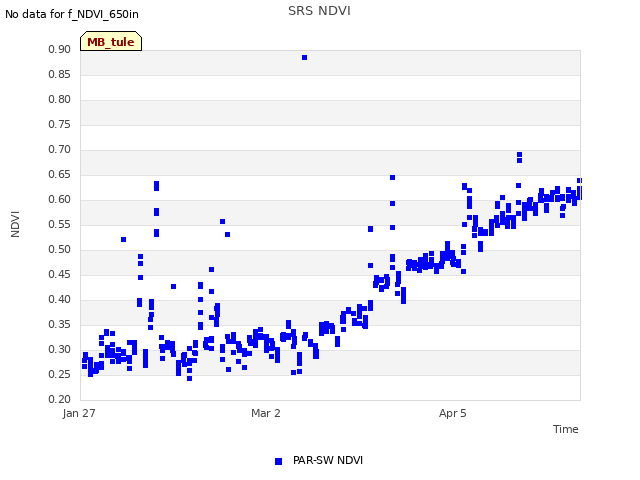Click the 0.50 y-axis tick label
The height and width of the screenshot is (480, 640).
pyautogui.click(x=60, y=249)
